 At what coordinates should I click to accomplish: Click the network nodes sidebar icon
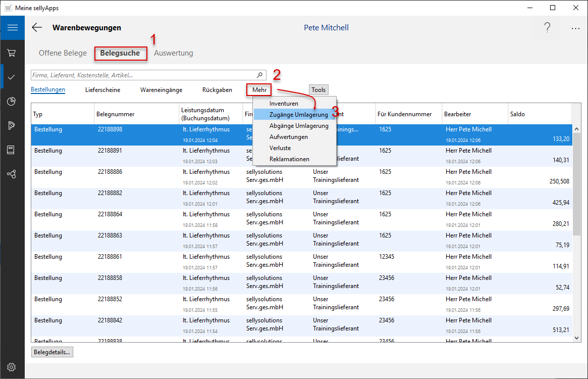(x=12, y=174)
